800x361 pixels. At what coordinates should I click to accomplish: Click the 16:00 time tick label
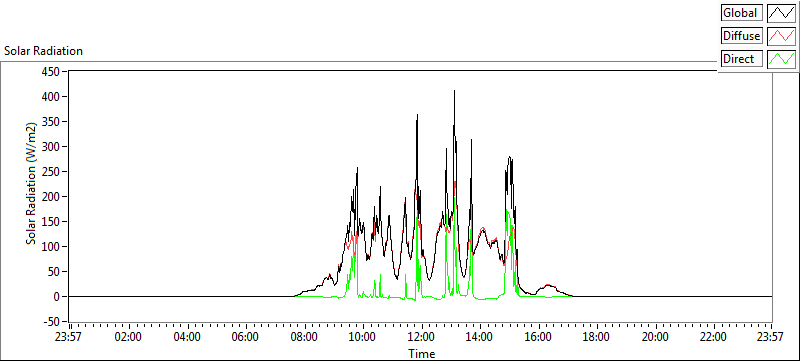click(x=538, y=337)
